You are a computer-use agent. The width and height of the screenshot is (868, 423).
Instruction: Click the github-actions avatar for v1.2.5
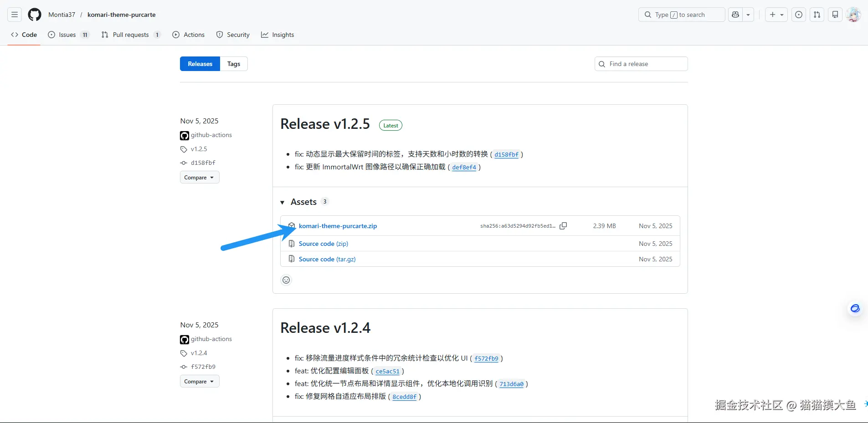[x=185, y=135]
